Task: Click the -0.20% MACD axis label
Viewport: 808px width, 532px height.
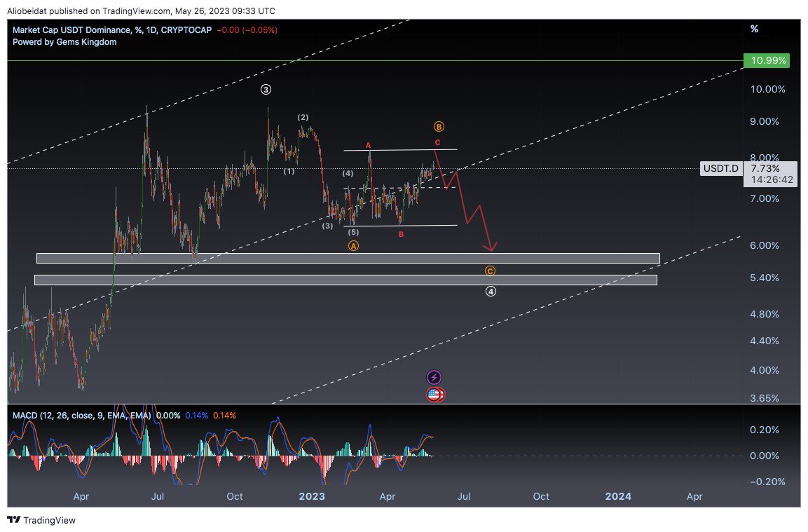Action: pyautogui.click(x=767, y=482)
